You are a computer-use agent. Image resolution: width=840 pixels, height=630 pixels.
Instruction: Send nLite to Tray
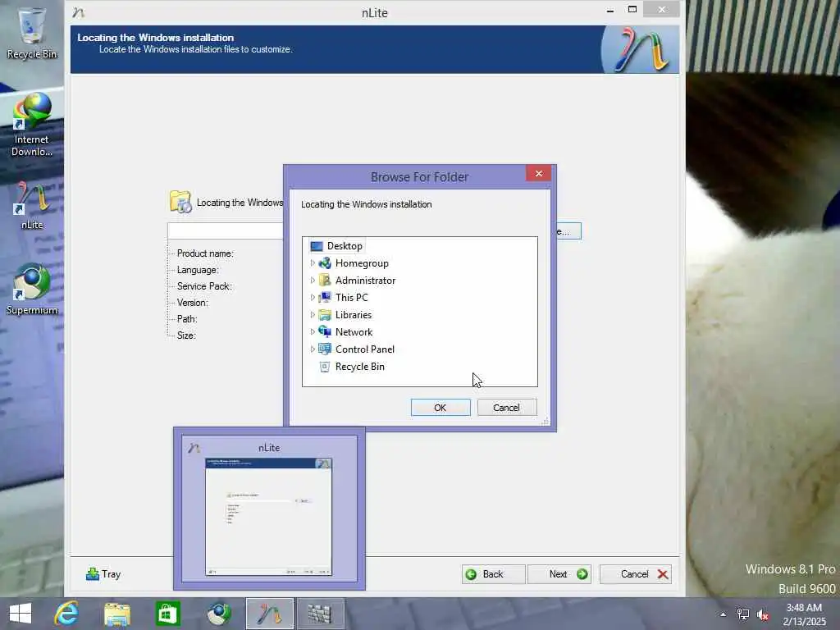103,573
